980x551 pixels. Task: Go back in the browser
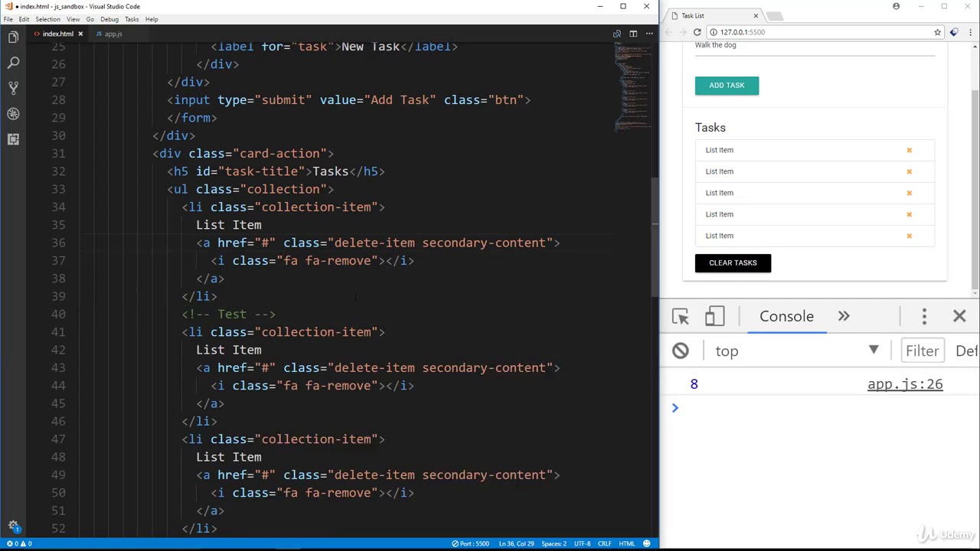[668, 32]
